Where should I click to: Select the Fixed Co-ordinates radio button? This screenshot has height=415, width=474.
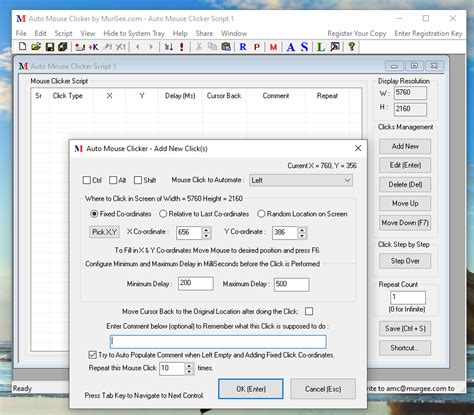94,214
